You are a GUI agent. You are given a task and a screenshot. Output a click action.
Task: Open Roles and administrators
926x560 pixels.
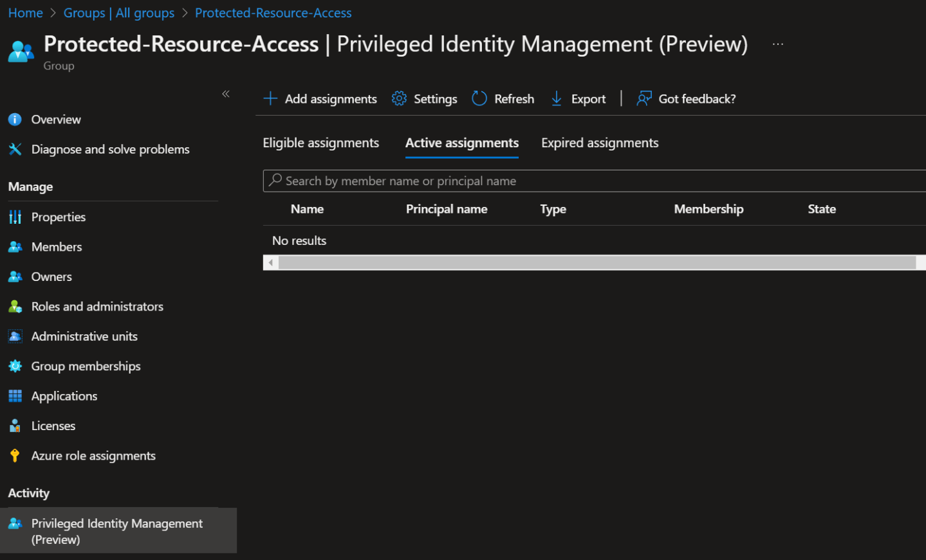tap(97, 306)
